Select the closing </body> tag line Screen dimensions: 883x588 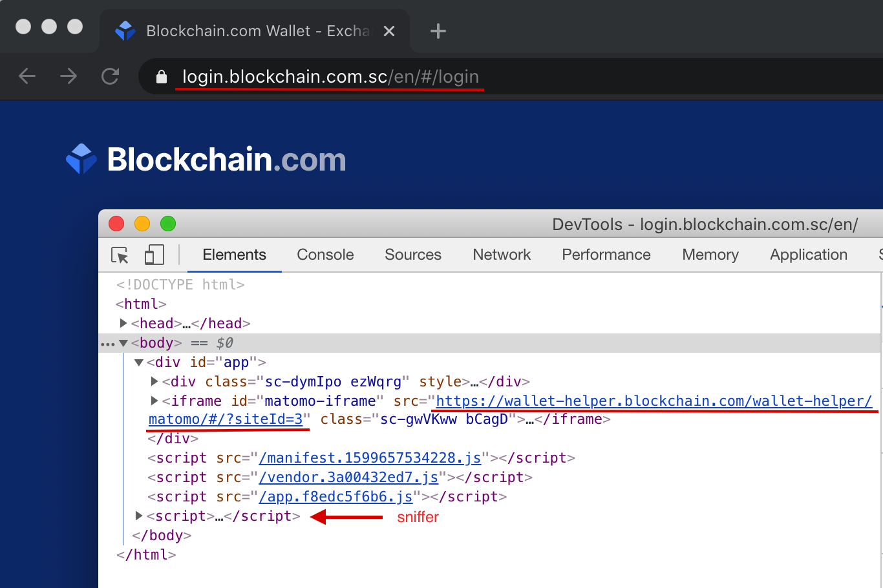coord(162,535)
